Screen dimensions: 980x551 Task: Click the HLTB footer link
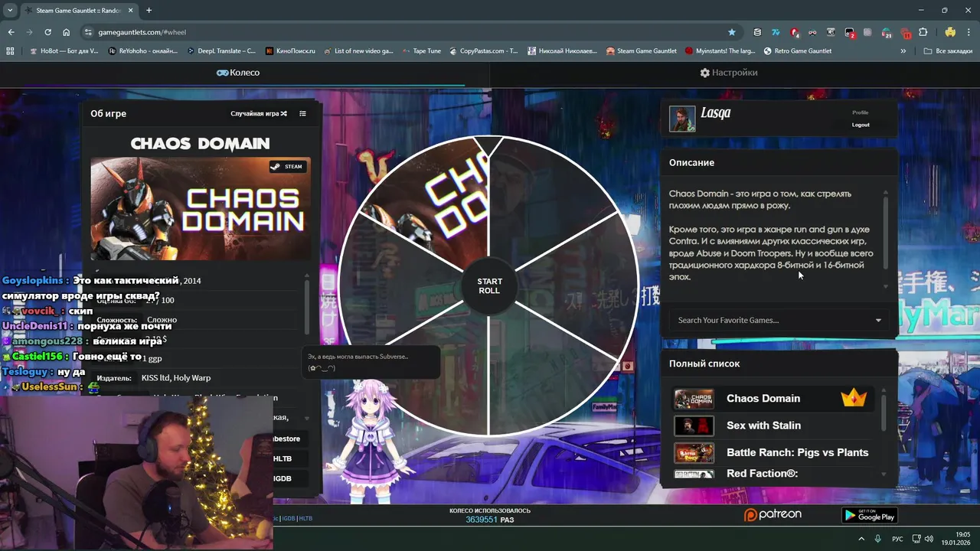point(305,518)
